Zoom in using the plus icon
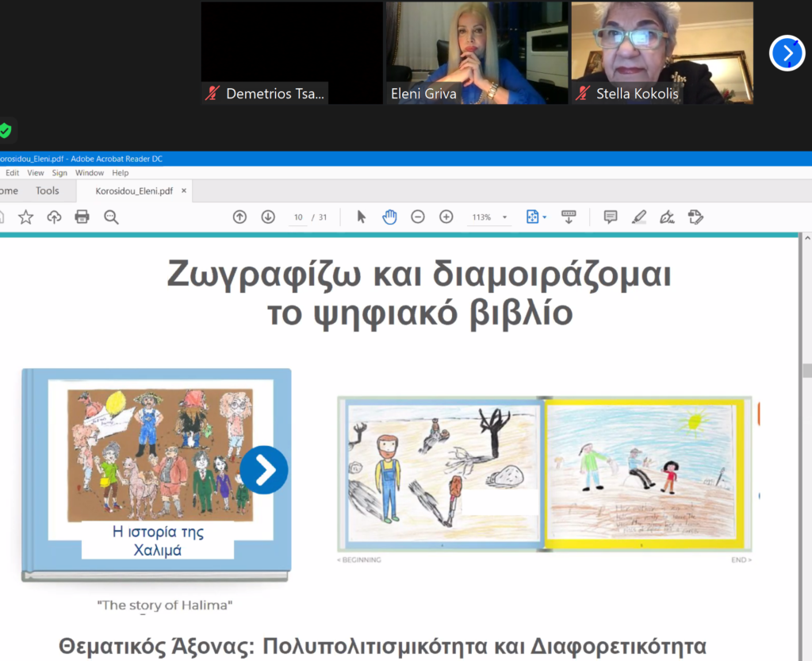 446,217
